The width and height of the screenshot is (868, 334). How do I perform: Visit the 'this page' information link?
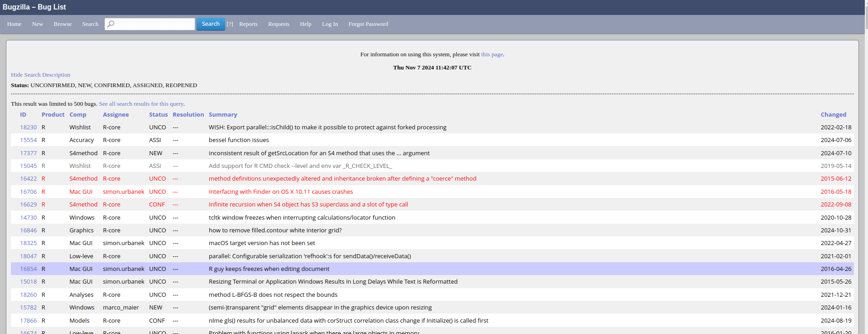click(x=492, y=54)
